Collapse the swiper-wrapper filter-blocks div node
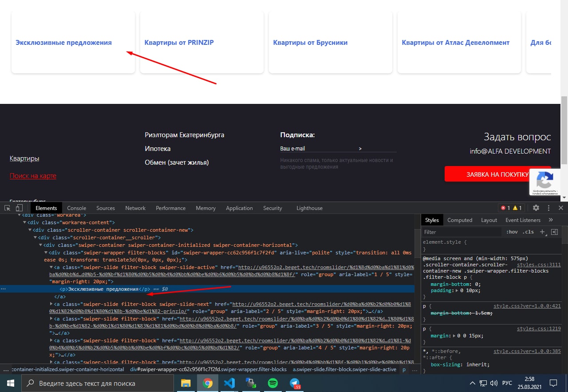 tap(46, 253)
